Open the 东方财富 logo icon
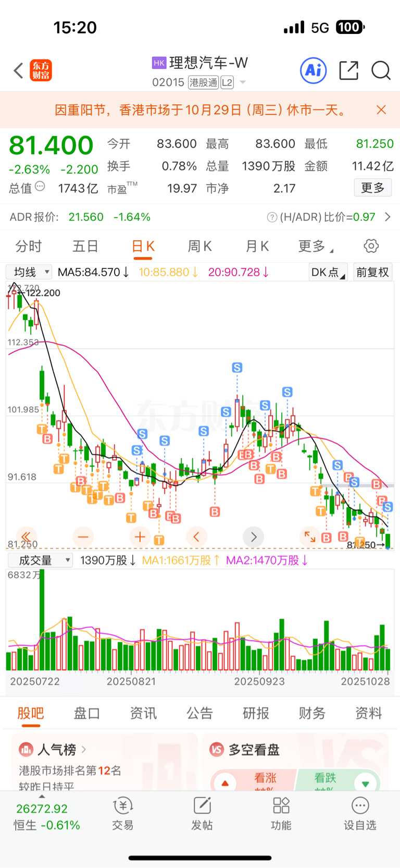Screen dimensions: 400x868 tap(41, 70)
